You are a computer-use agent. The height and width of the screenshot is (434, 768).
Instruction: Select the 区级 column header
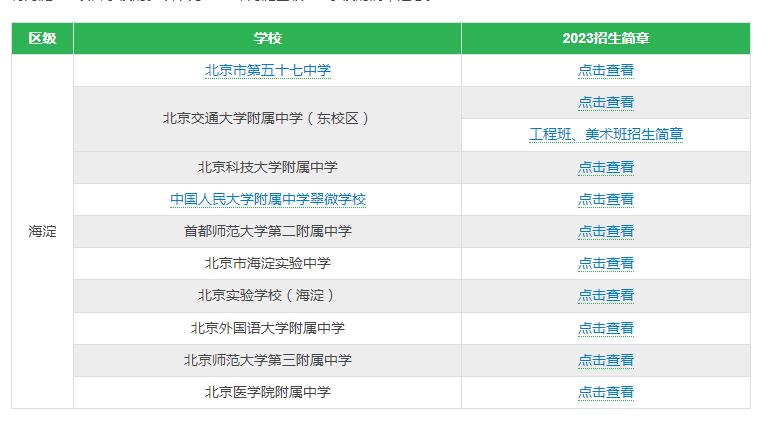coord(42,38)
